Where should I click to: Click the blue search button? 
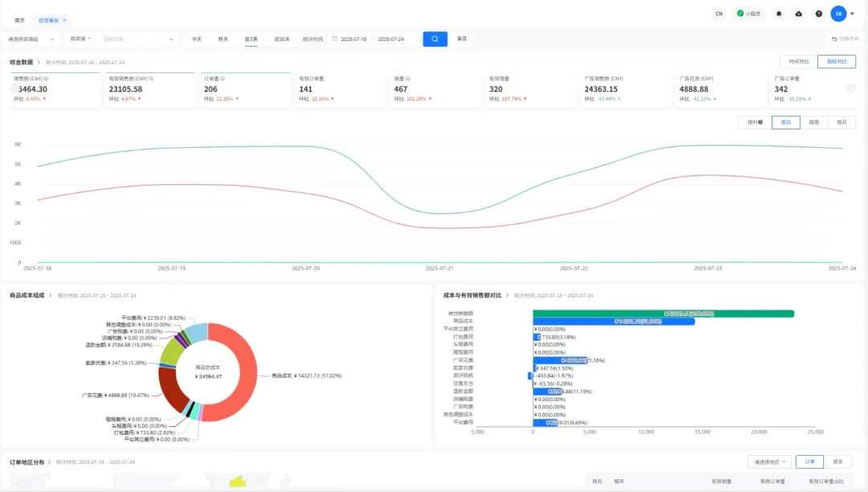coord(435,39)
